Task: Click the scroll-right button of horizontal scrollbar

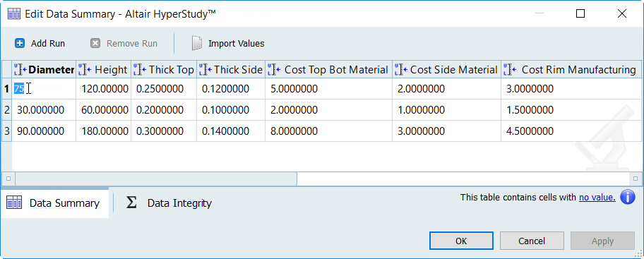Action: 636,179
